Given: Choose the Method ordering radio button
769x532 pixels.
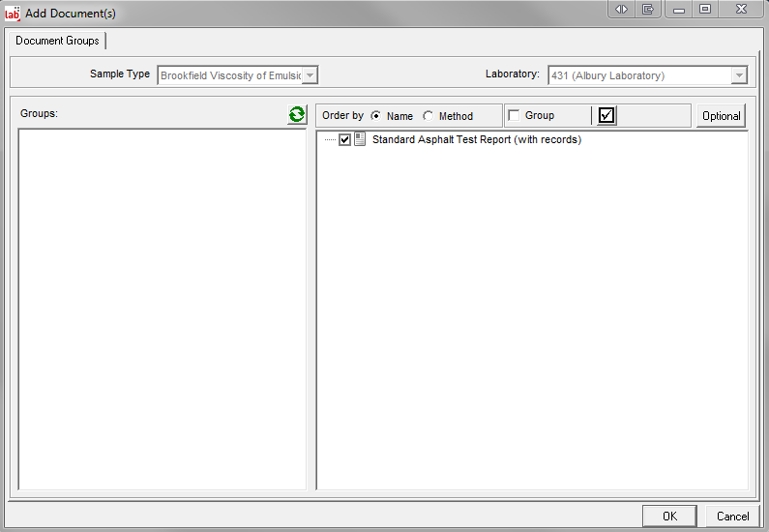Looking at the screenshot, I should tap(429, 116).
